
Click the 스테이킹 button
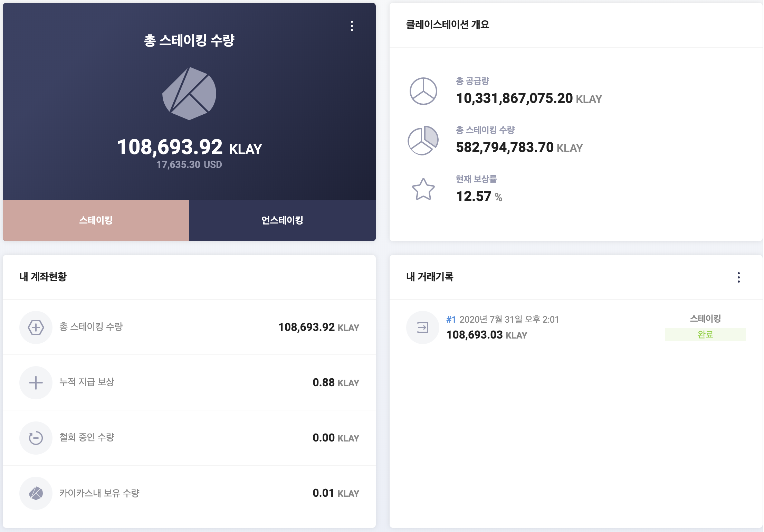pyautogui.click(x=96, y=220)
